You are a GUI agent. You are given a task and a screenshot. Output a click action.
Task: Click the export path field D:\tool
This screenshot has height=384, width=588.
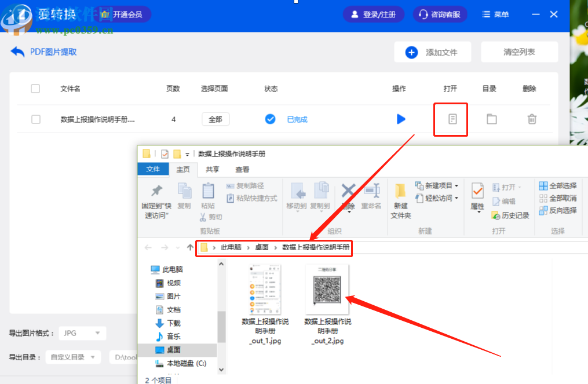coord(124,357)
